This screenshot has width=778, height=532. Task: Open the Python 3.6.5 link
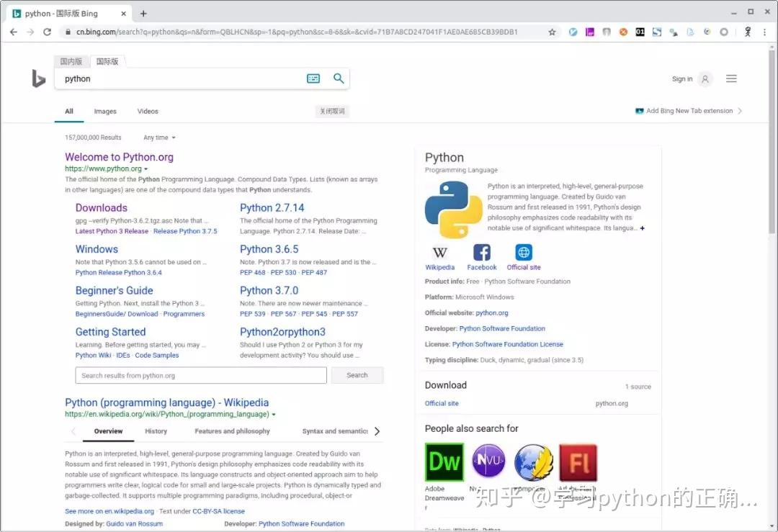pos(269,249)
